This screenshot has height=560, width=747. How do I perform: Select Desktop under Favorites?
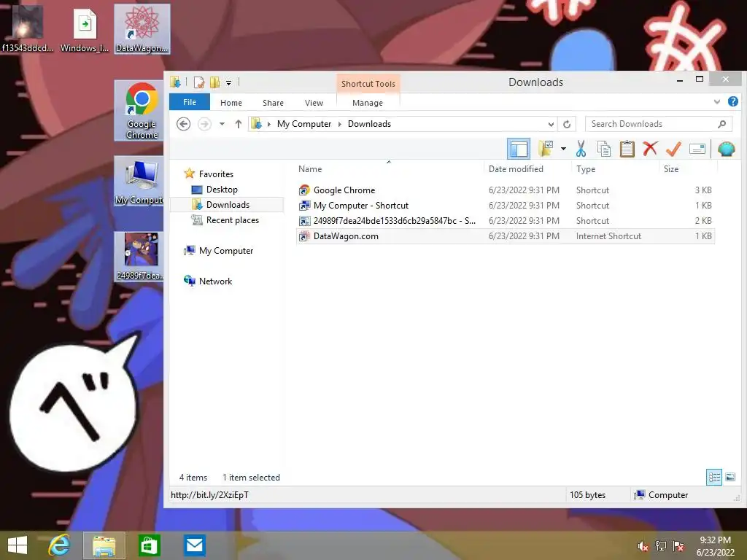pos(222,189)
